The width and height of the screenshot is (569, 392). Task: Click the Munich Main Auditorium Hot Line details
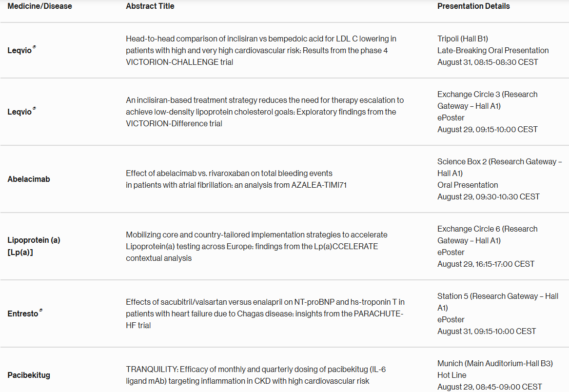click(495, 375)
